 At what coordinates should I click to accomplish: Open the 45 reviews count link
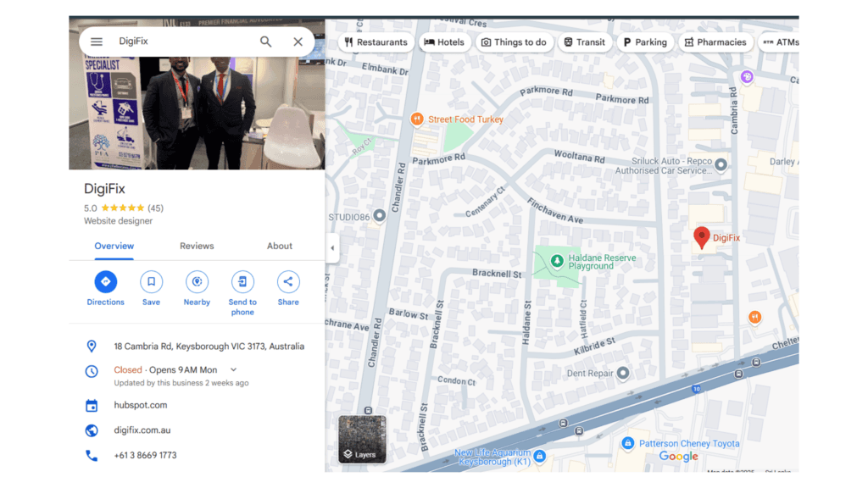click(x=156, y=208)
